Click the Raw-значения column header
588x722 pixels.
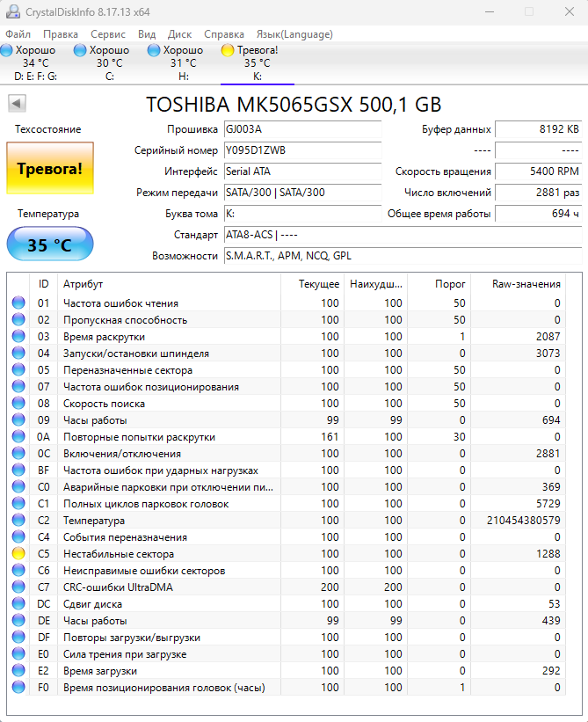click(x=519, y=284)
